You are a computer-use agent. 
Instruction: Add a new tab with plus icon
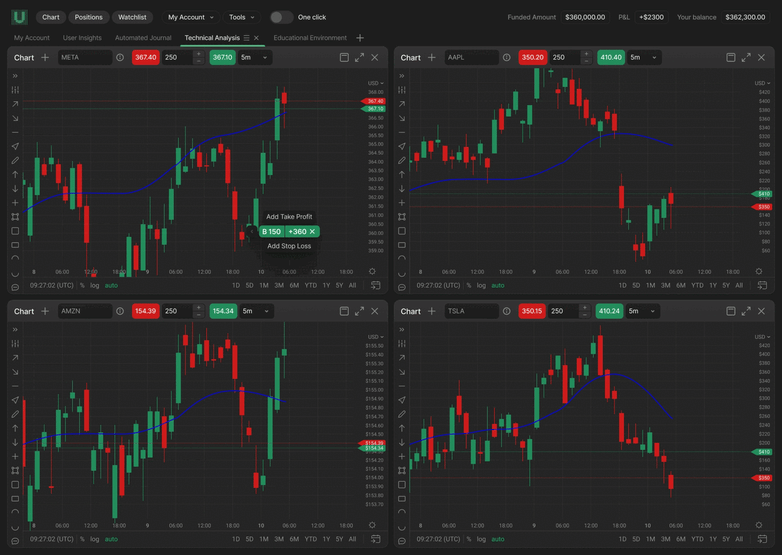360,38
